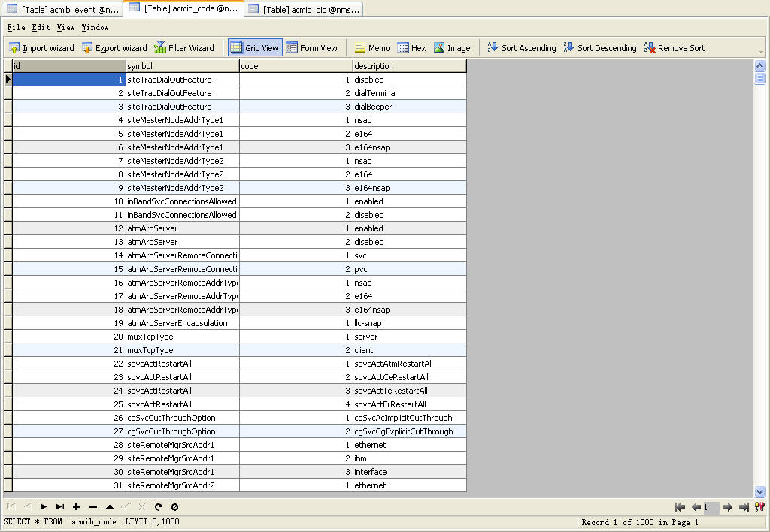Expand the toolbar overflow arrow

[x=762, y=52]
